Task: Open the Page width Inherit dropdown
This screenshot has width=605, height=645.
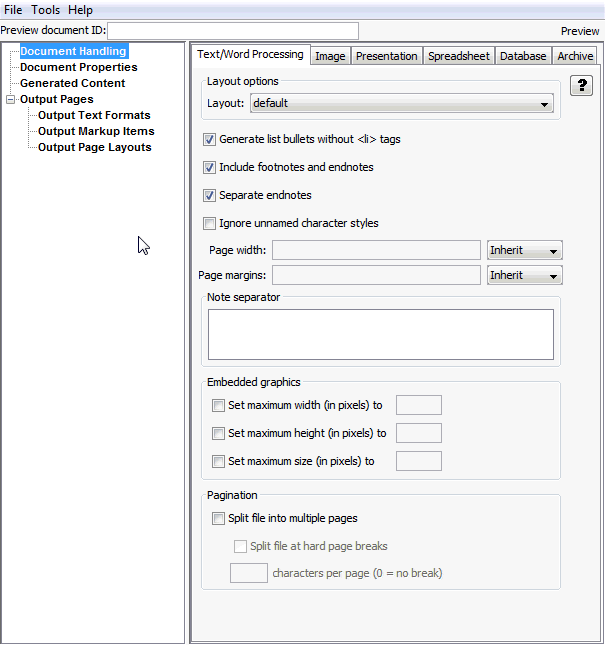Action: click(x=525, y=251)
